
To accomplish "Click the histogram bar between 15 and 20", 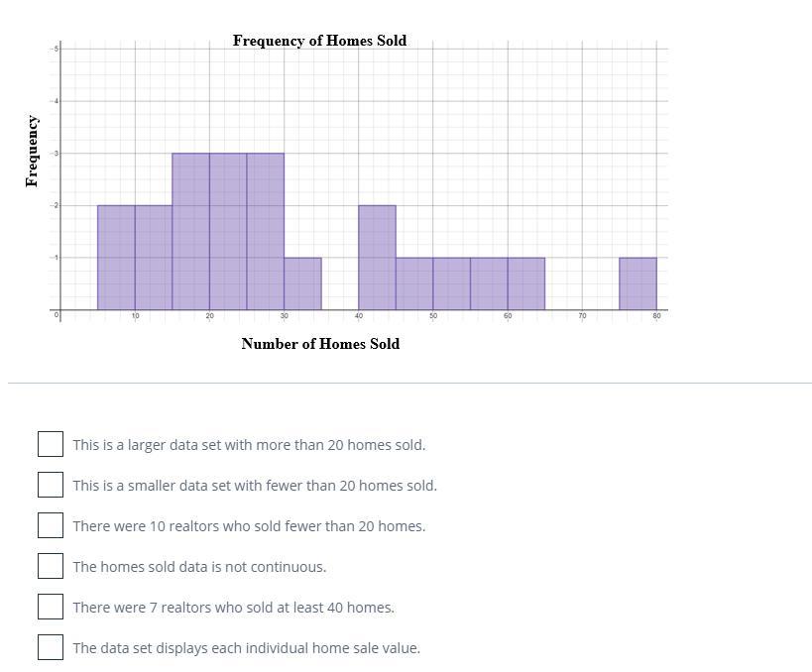I will (191, 231).
